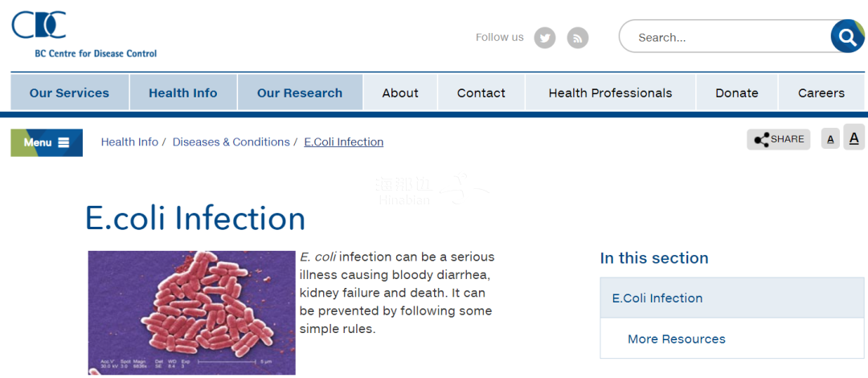The height and width of the screenshot is (378, 868).
Task: Open the Health Info menu
Action: pyautogui.click(x=183, y=92)
